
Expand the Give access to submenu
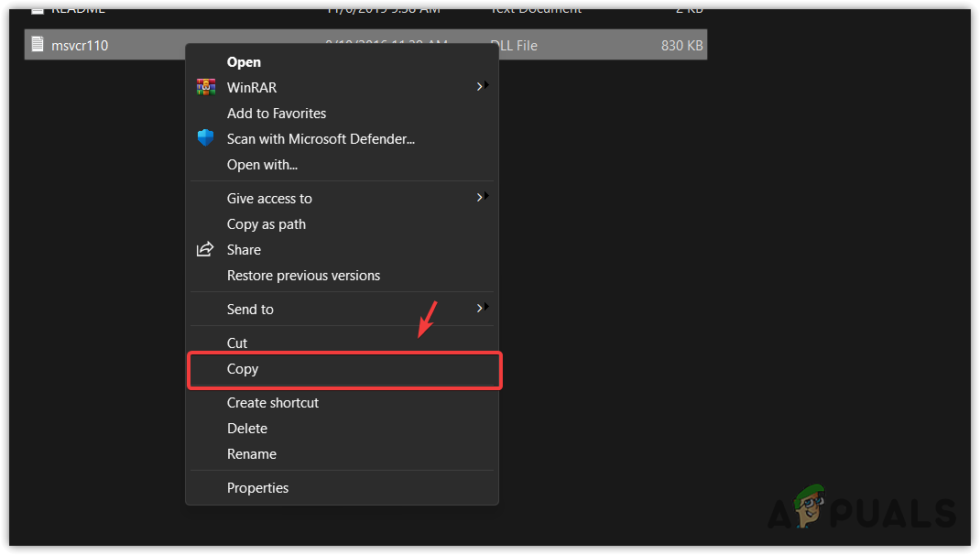point(480,197)
